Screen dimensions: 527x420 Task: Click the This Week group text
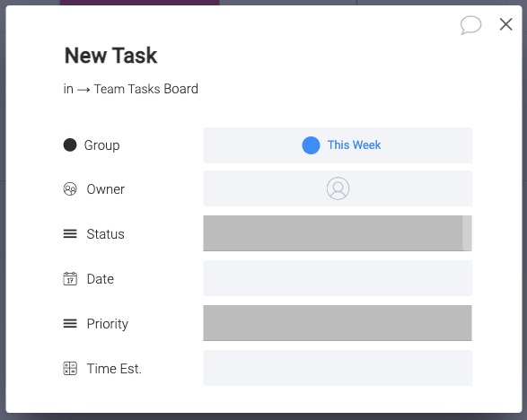coord(354,145)
